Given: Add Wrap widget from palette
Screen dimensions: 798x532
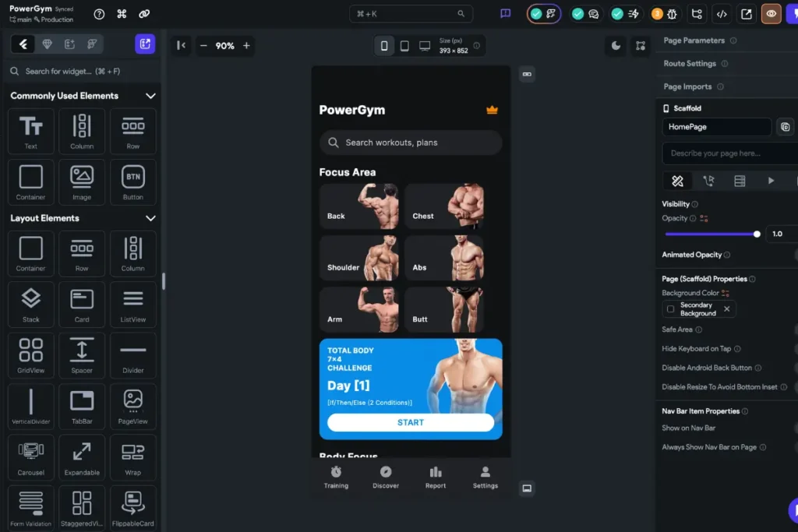Looking at the screenshot, I should click(x=132, y=457).
